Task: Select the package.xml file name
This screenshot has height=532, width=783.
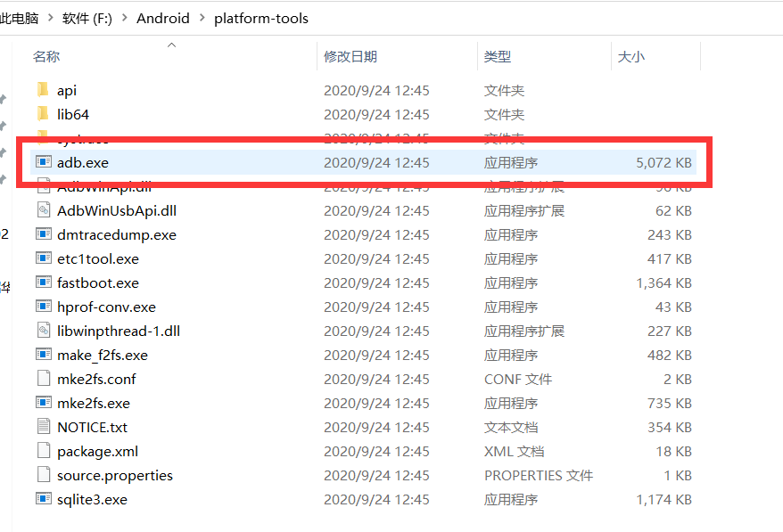Action: (97, 452)
